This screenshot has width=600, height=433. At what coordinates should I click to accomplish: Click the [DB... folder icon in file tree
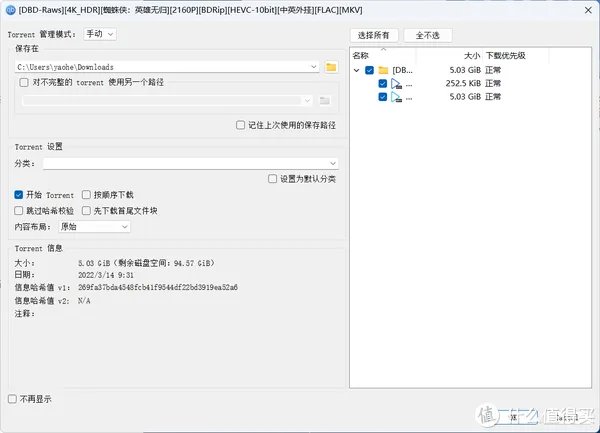pyautogui.click(x=383, y=70)
